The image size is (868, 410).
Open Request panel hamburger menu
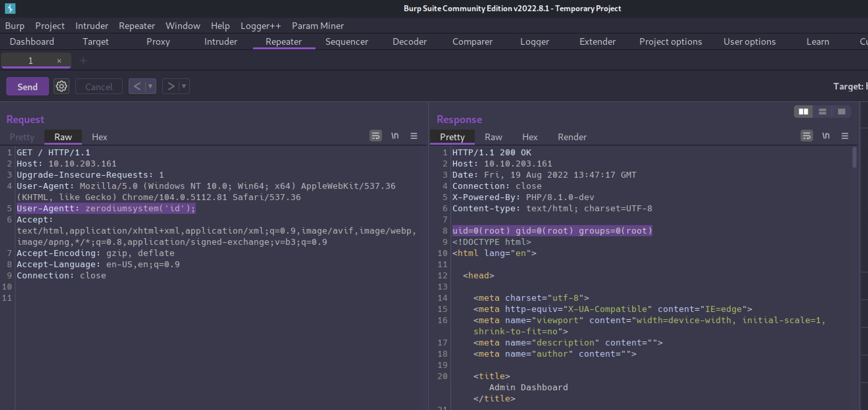[x=414, y=136]
